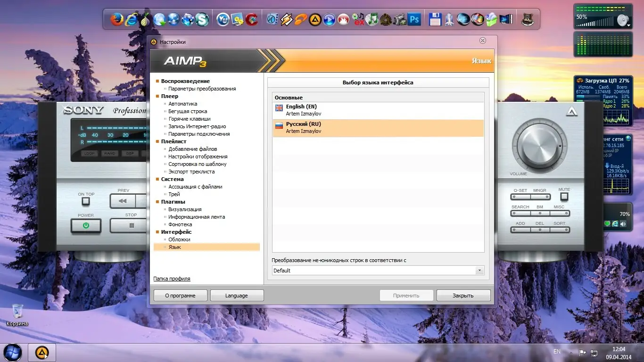
Task: Click the speaker icon in the 50% volume gadget
Action: [623, 20]
